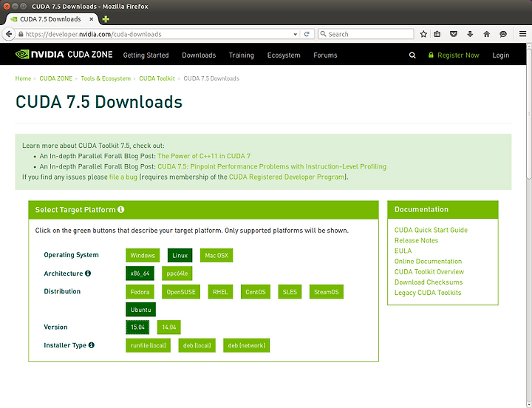Open Download Checksums link

pyautogui.click(x=429, y=282)
